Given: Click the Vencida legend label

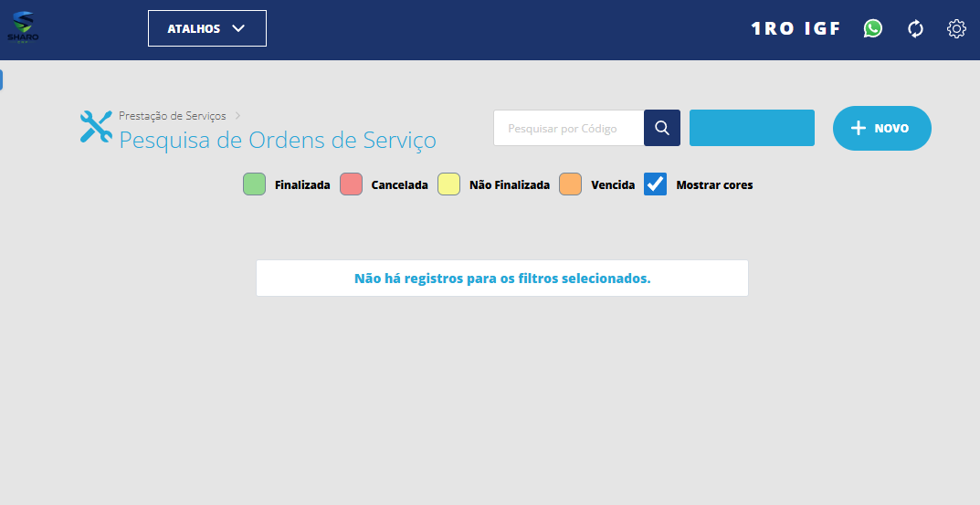Looking at the screenshot, I should [613, 185].
